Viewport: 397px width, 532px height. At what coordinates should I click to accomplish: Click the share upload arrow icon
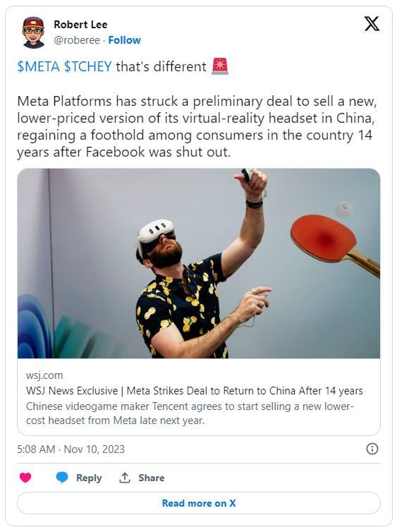pos(125,478)
